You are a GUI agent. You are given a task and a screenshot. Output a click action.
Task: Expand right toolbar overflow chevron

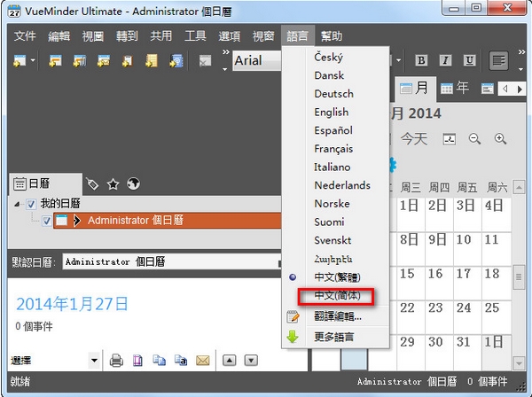[x=521, y=52]
